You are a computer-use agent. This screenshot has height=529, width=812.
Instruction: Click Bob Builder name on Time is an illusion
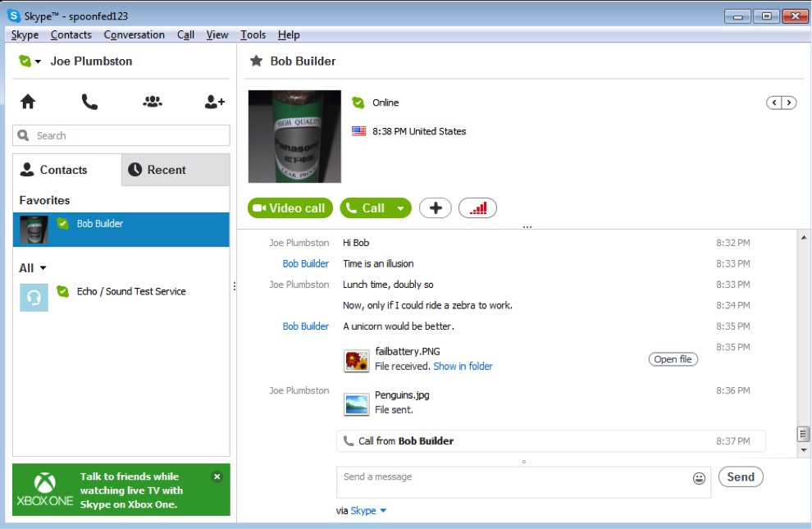point(306,263)
